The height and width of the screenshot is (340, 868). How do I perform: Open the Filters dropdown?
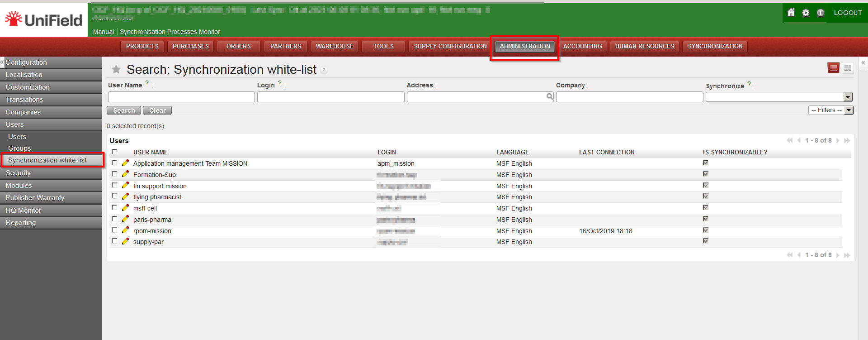click(830, 110)
